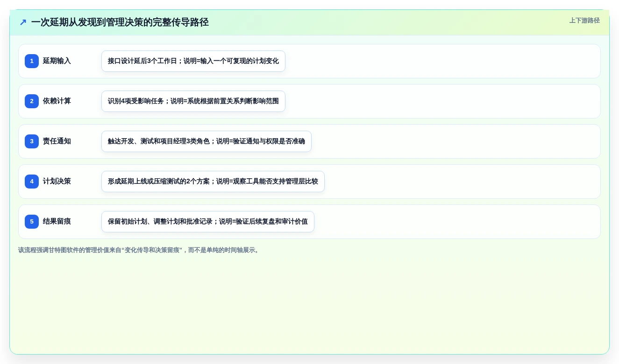The width and height of the screenshot is (619, 364).
Task: Click the title 一次延期从发现到管理决策的完整传导路径
Action: point(120,22)
